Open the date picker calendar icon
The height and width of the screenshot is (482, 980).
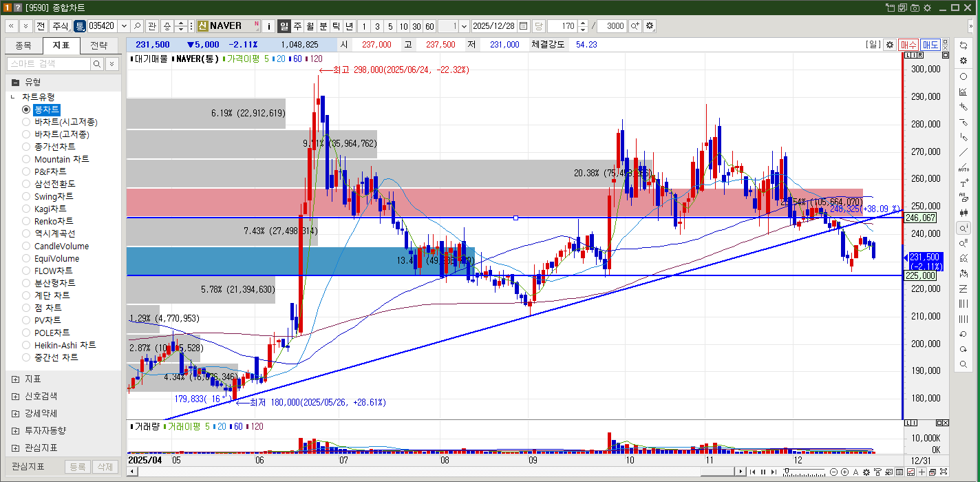point(524,26)
